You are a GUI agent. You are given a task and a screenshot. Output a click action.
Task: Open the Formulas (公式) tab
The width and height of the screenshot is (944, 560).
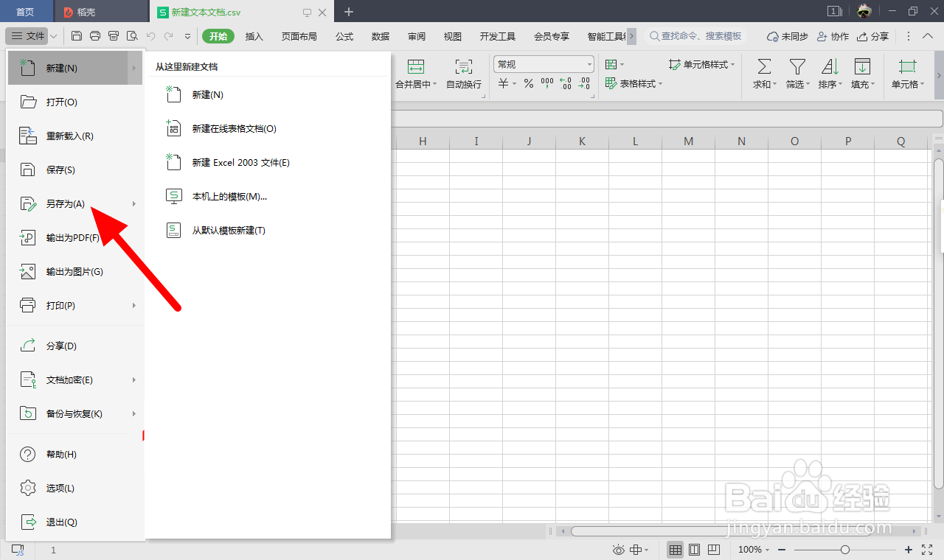pos(344,36)
